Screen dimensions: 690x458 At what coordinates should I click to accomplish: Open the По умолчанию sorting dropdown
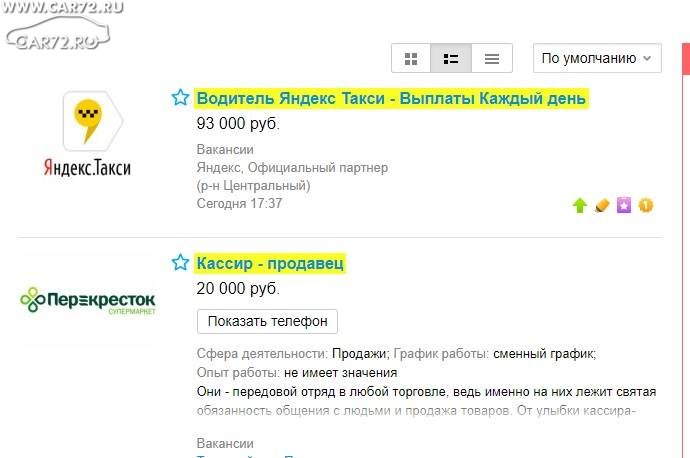tap(597, 58)
